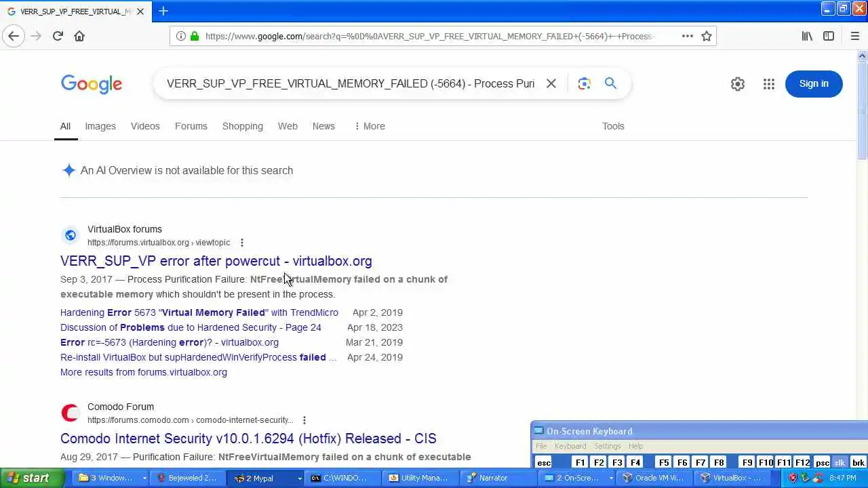This screenshot has height=488, width=868.
Task: Open Google quick settings gear
Action: 738,84
